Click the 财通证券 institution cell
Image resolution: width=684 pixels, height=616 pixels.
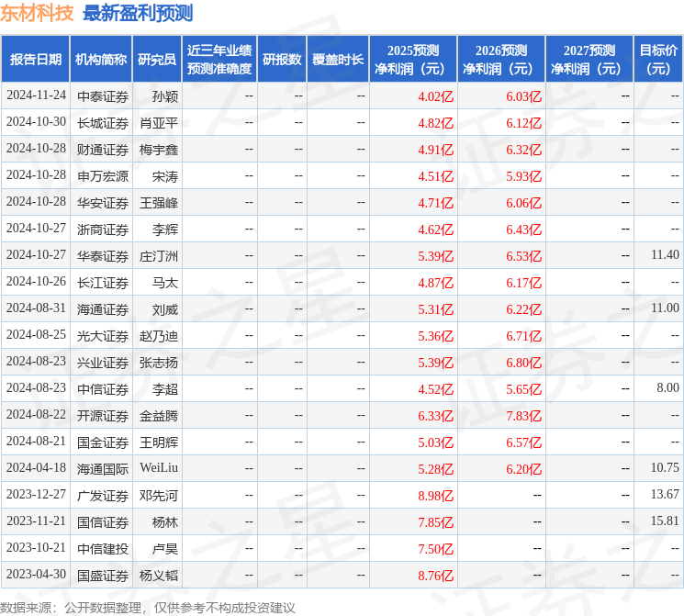pos(103,150)
